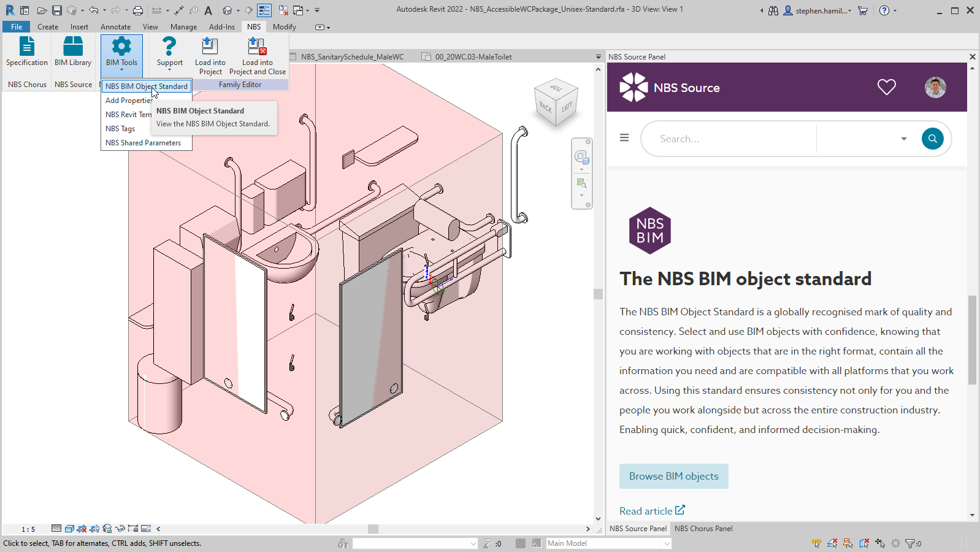
Task: Click the ViewCube in the 3D view
Action: [x=556, y=102]
